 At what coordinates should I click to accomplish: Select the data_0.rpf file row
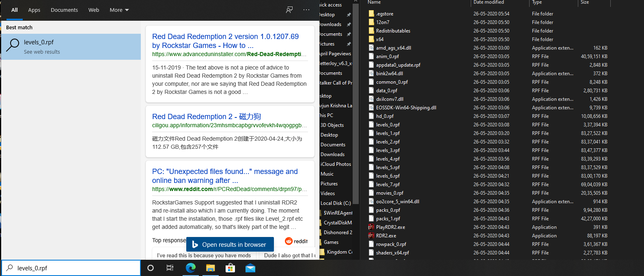pos(488,90)
